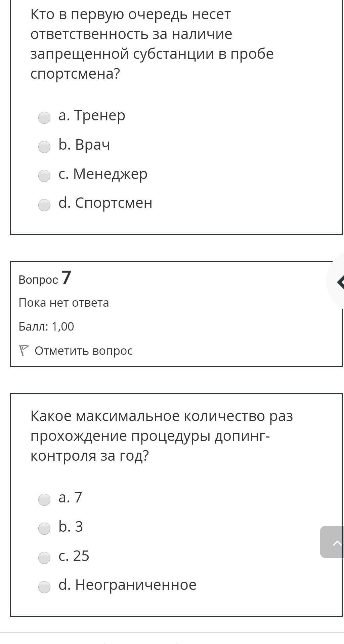The height and width of the screenshot is (644, 344).
Task: Select answer a. 7
Action: [44, 500]
